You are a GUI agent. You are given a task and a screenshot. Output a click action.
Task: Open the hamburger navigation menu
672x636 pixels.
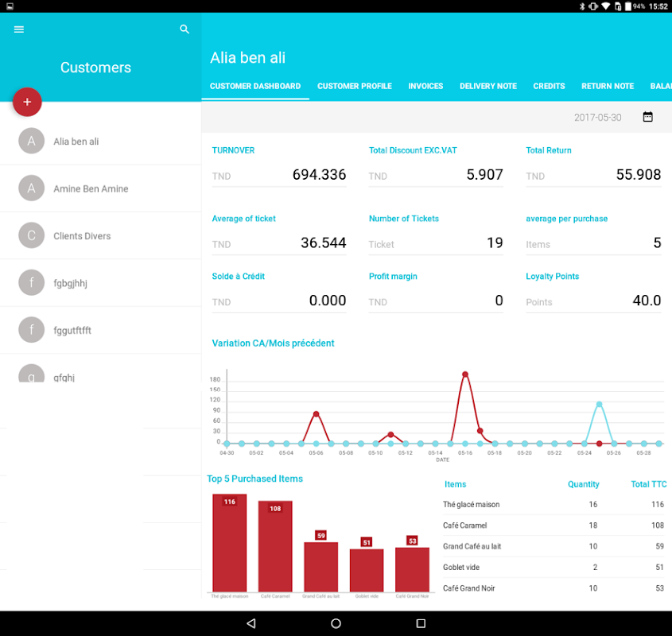click(19, 29)
